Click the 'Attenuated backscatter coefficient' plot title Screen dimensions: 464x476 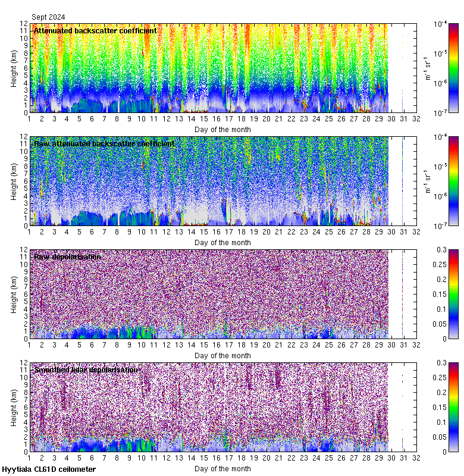pyautogui.click(x=95, y=30)
